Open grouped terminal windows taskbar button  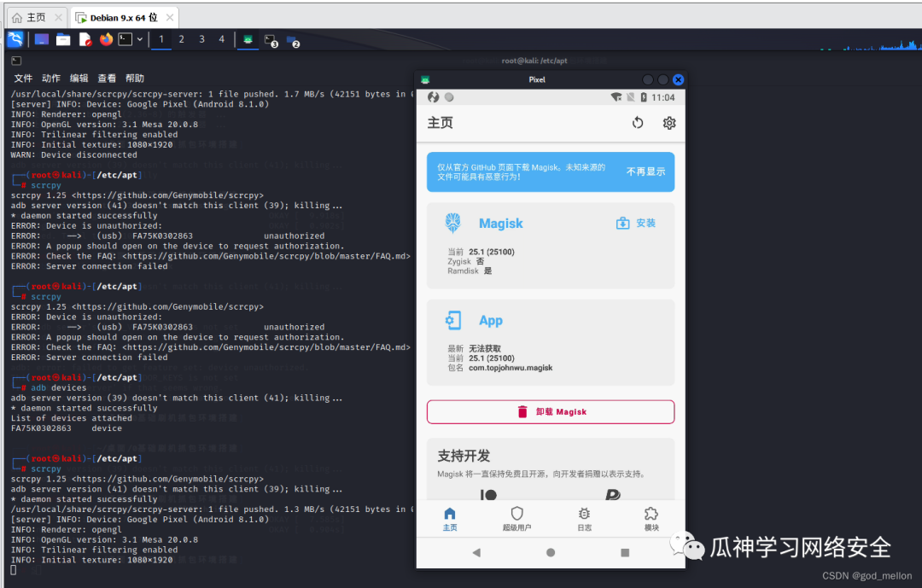[271, 41]
